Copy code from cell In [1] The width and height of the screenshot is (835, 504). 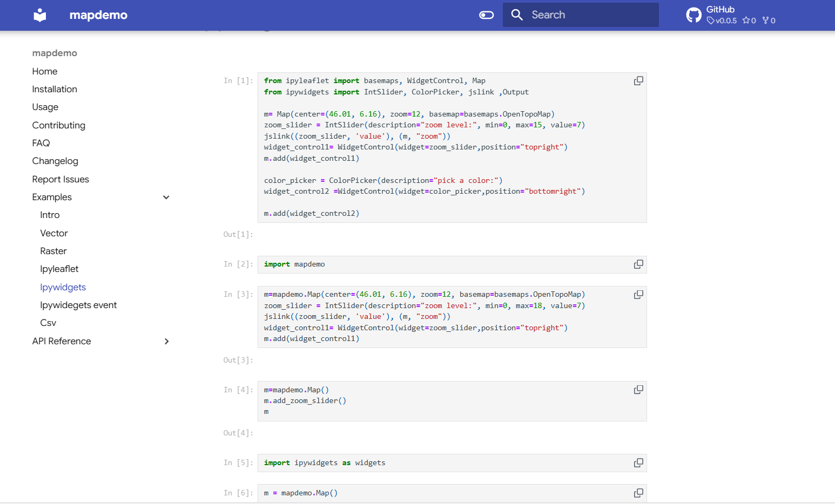pos(638,81)
